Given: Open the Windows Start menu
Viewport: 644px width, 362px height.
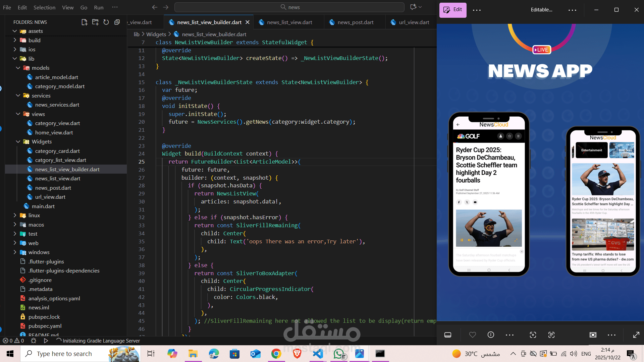Looking at the screenshot, I should click(10, 354).
